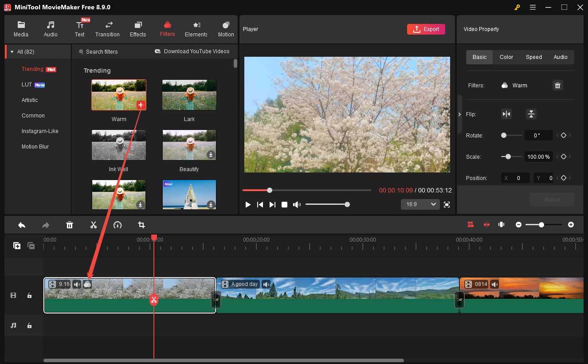Mute the 0814 clip's audio
588x364 pixels.
[x=494, y=284]
